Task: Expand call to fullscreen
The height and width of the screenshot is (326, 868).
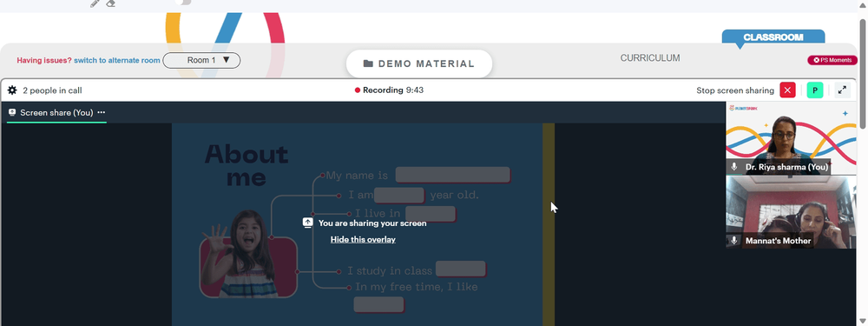Action: click(x=842, y=90)
